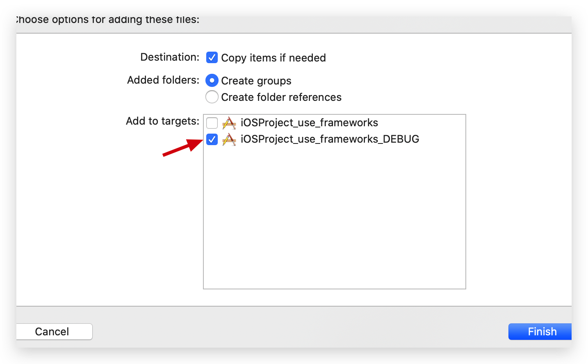Click the iOSProject_use_frameworks_DEBUG app target icon

229,139
